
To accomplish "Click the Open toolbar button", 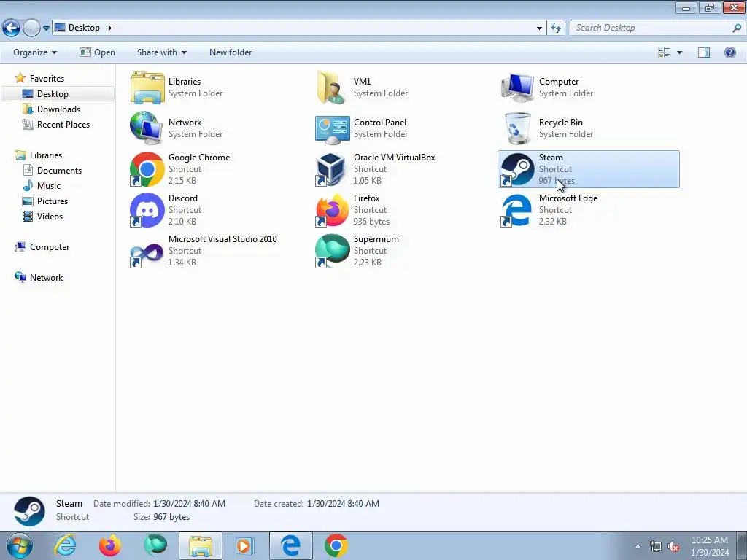I will tap(97, 52).
